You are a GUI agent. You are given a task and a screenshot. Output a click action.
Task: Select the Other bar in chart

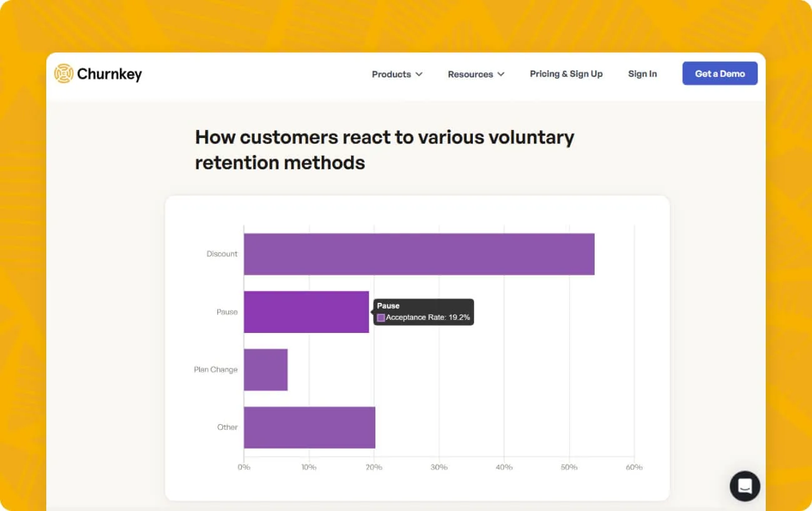309,427
